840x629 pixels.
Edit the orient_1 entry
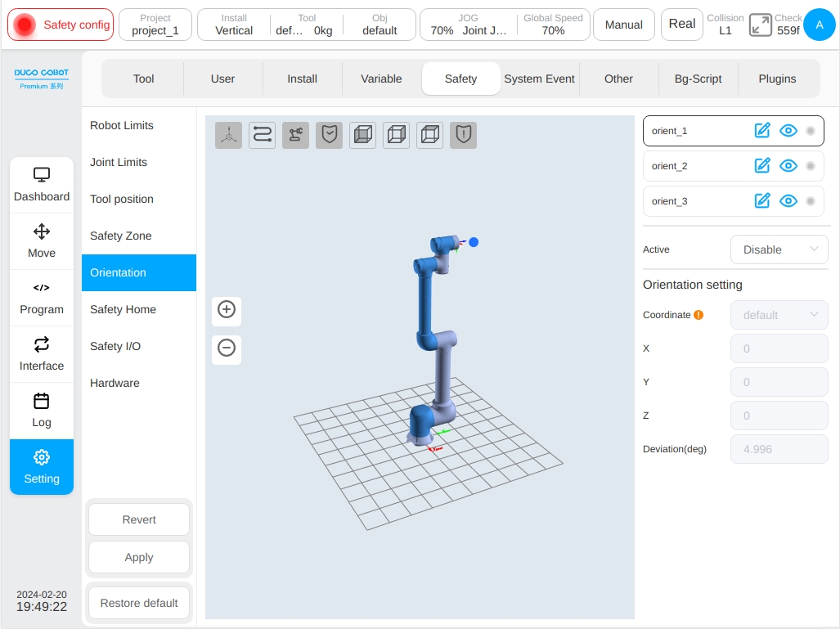(x=761, y=131)
